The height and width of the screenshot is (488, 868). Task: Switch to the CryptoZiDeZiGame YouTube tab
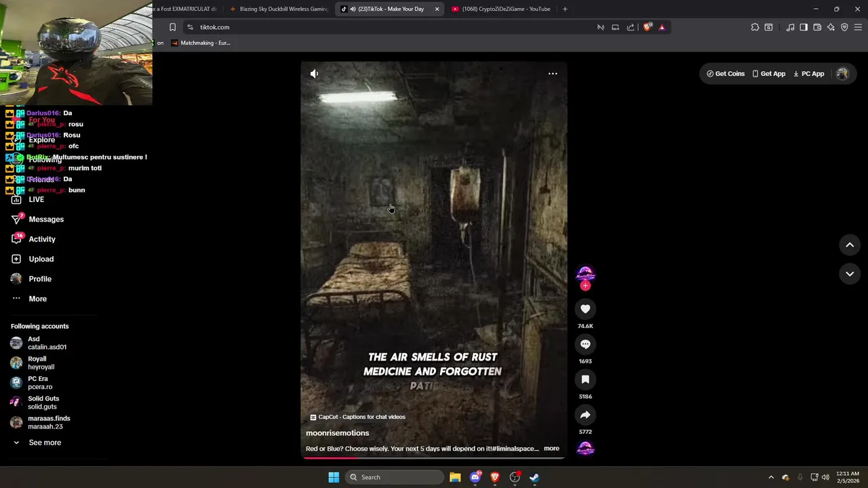501,9
